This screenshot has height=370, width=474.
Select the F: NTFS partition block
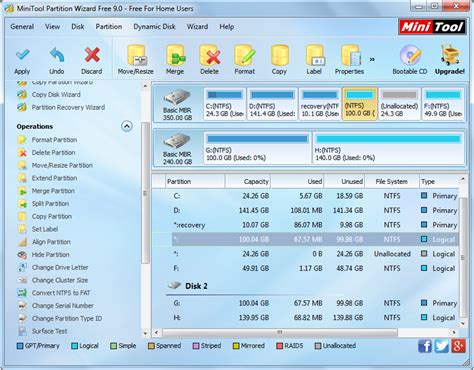[x=443, y=104]
